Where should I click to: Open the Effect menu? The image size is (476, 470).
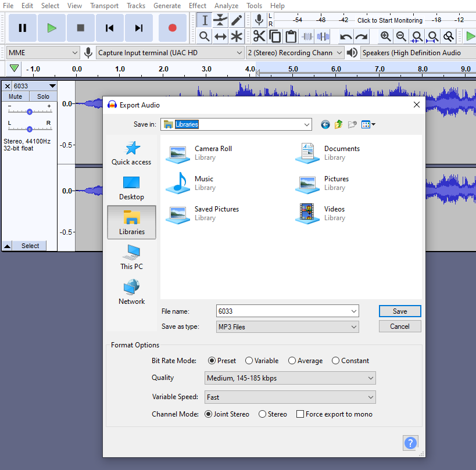point(198,6)
